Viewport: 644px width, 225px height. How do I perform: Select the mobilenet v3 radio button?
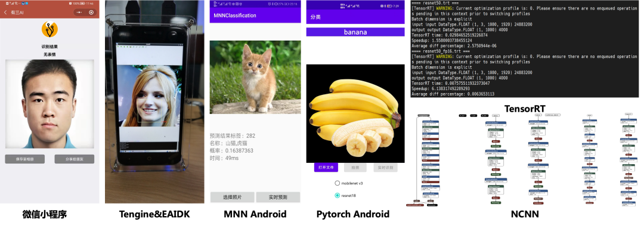click(337, 183)
